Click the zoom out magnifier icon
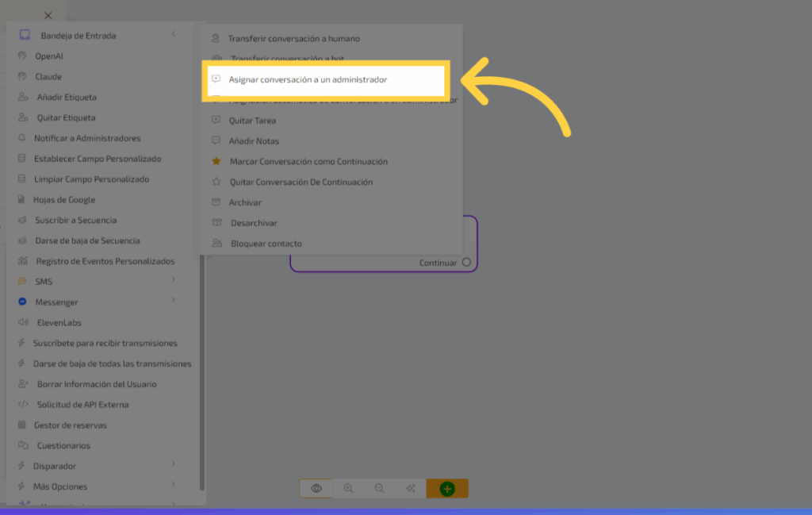Viewport: 812px width, 515px height. click(379, 489)
